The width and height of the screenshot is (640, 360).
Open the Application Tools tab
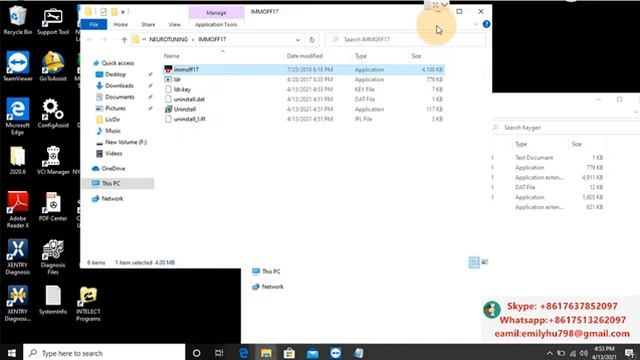pos(216,24)
